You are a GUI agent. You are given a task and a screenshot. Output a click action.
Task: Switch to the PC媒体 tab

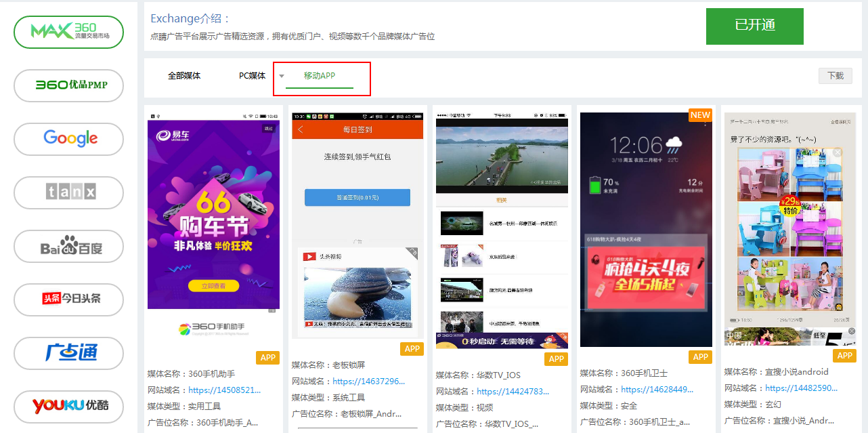click(x=252, y=76)
